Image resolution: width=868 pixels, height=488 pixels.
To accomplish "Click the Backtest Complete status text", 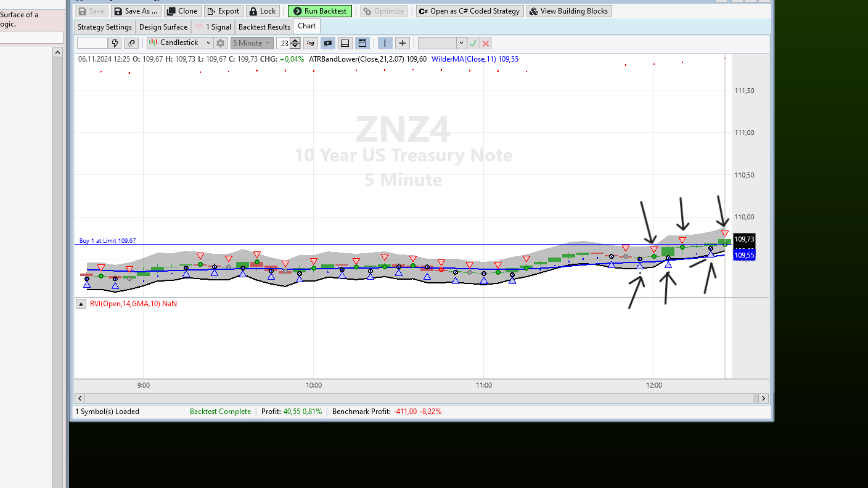I will (x=220, y=412).
